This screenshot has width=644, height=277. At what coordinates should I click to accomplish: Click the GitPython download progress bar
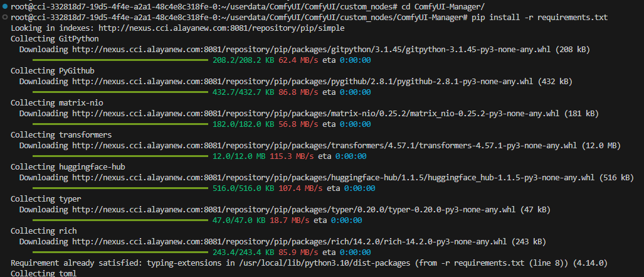[x=120, y=60]
